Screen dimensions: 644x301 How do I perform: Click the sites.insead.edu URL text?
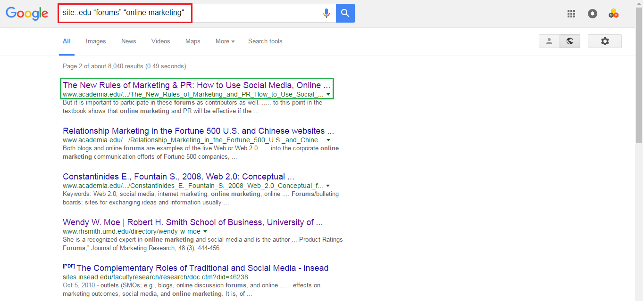point(155,277)
